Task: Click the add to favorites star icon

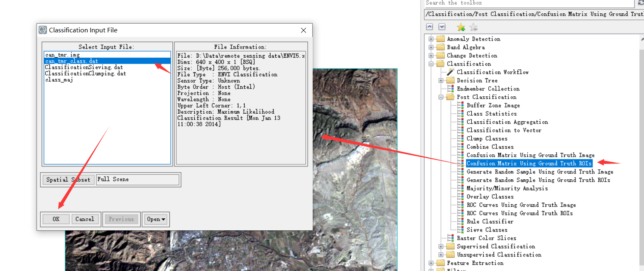Action: point(461,27)
